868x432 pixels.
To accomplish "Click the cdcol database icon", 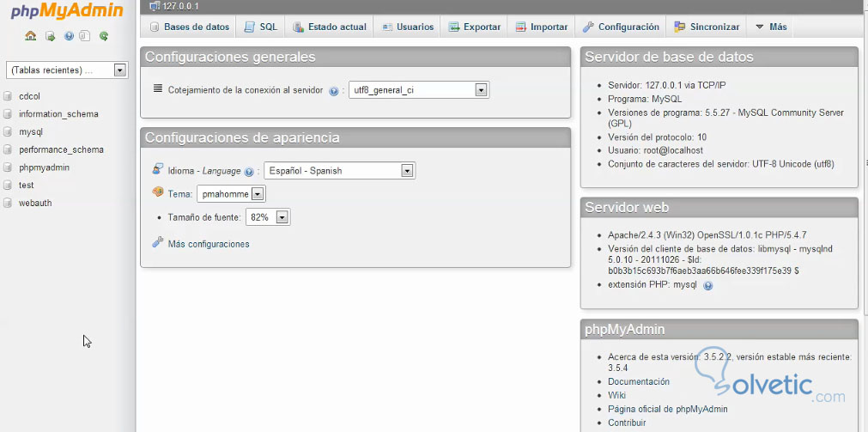I will tap(8, 96).
